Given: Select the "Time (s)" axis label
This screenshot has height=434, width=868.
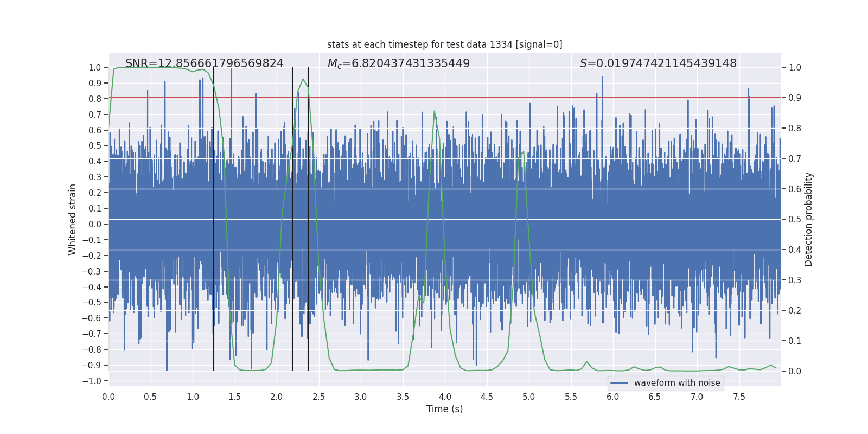Looking at the screenshot, I should (445, 409).
